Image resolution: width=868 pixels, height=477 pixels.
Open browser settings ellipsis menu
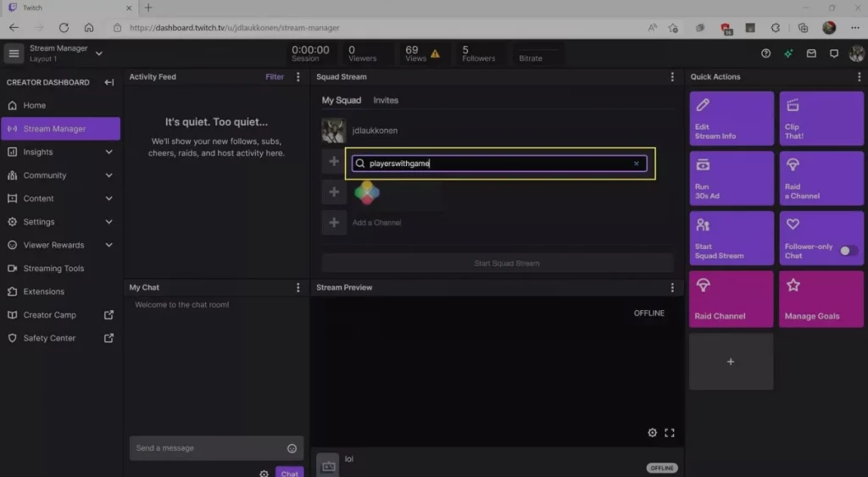pyautogui.click(x=854, y=28)
